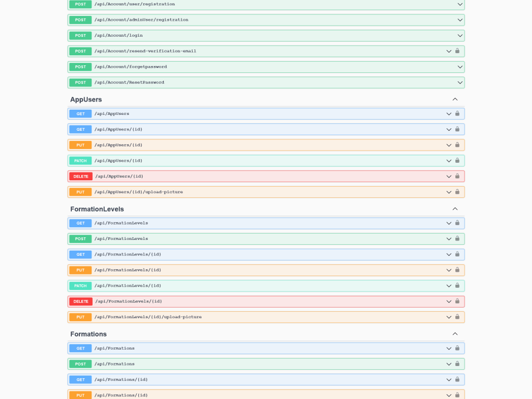Viewport: 532px width, 399px height.
Task: Select path /api/AppUsers/{id}/upload-picture
Action: [x=138, y=192]
